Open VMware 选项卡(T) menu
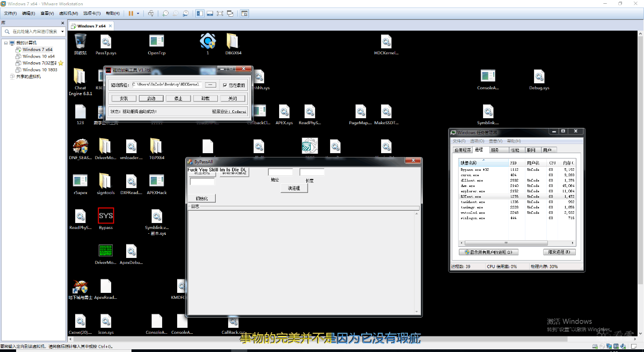 [92, 13]
